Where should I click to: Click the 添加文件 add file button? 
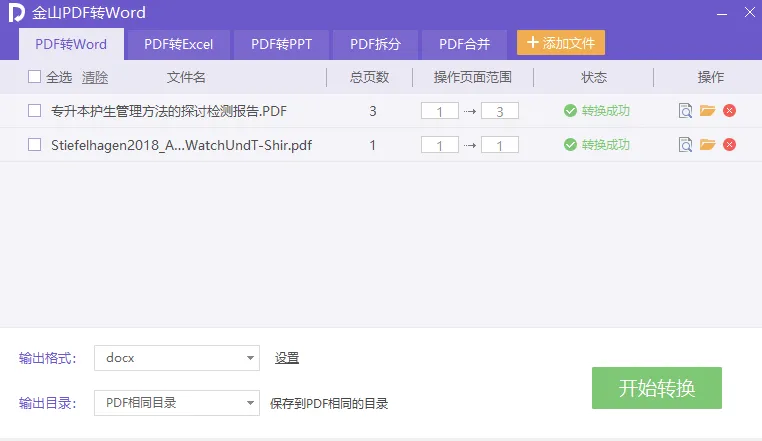(x=561, y=43)
